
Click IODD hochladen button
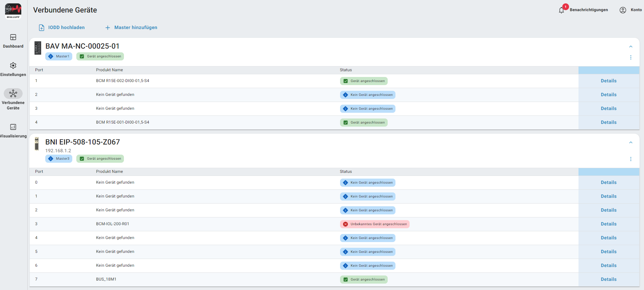pos(62,28)
